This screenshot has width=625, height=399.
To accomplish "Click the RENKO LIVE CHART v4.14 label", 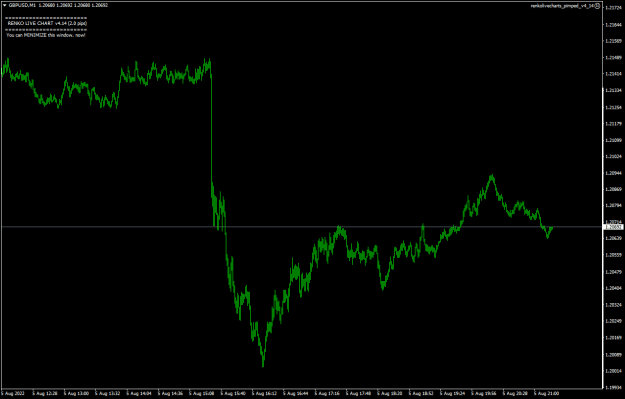I will pos(47,24).
